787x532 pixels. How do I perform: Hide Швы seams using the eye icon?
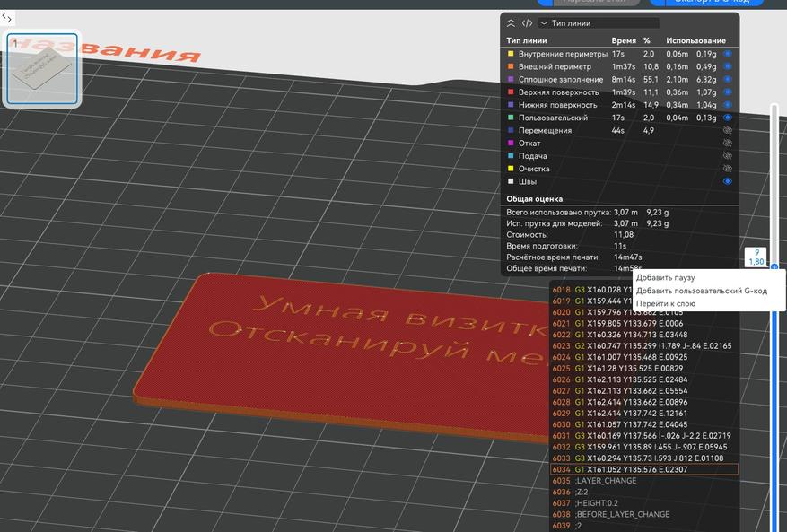pos(728,181)
